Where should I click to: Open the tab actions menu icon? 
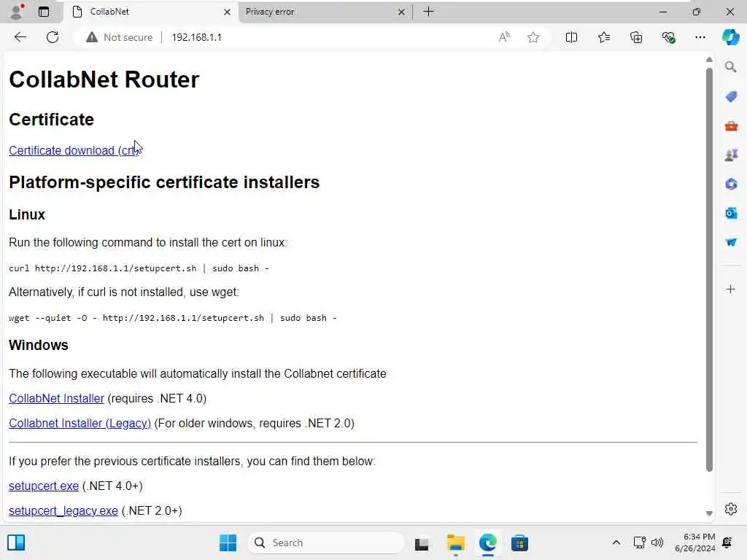coord(43,12)
